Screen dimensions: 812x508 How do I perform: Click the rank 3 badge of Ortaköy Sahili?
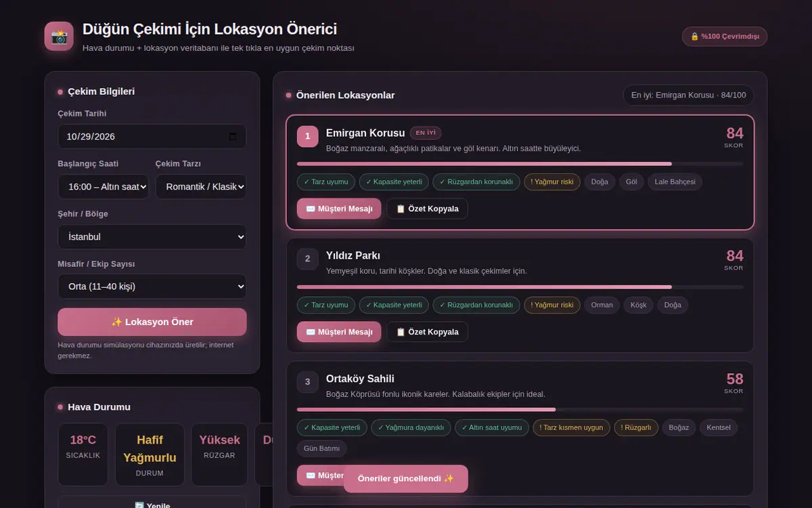[307, 382]
